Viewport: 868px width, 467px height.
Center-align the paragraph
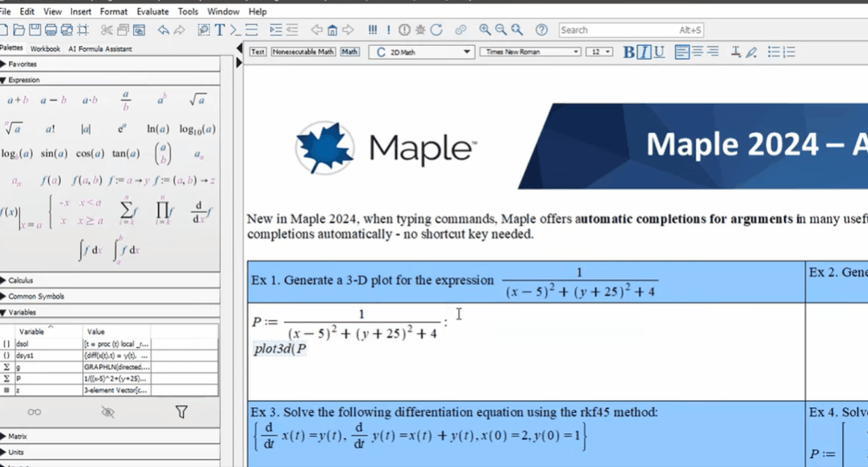tap(698, 52)
